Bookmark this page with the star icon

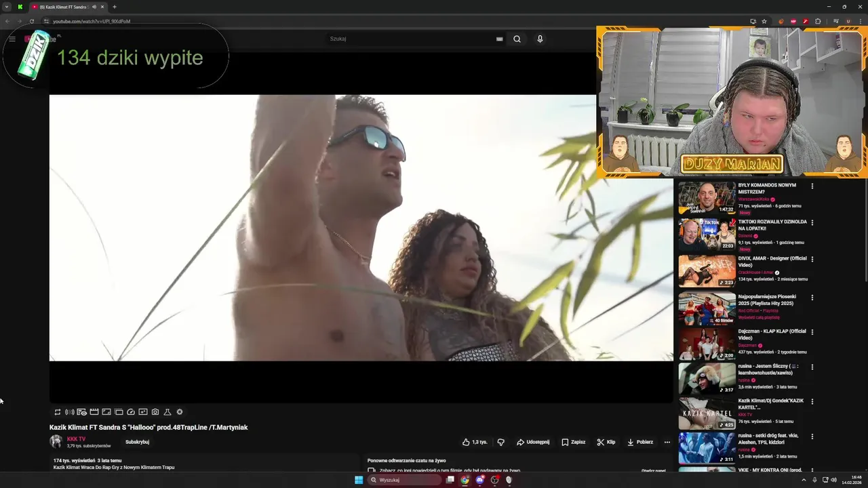point(764,21)
